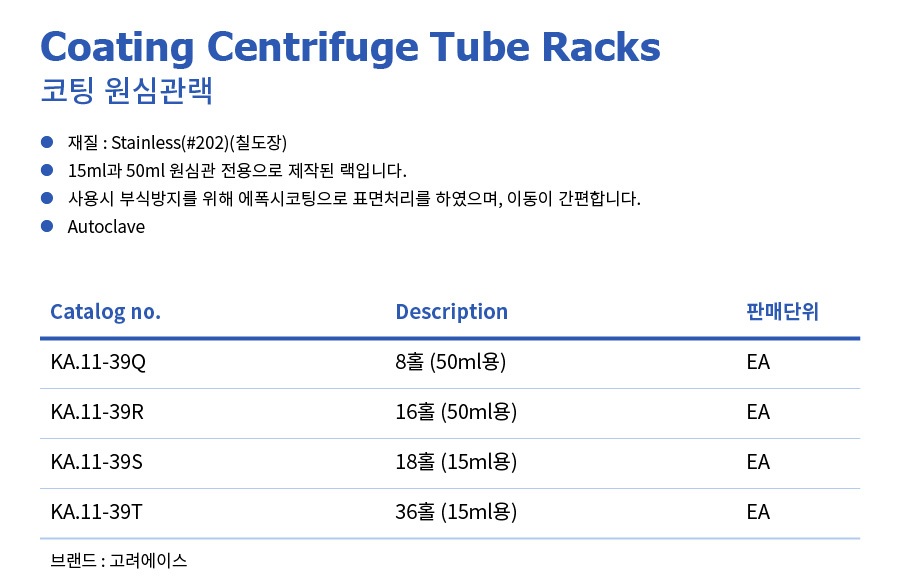900x588 pixels.
Task: Click the 8홀 (50ml용) description
Action: [451, 362]
